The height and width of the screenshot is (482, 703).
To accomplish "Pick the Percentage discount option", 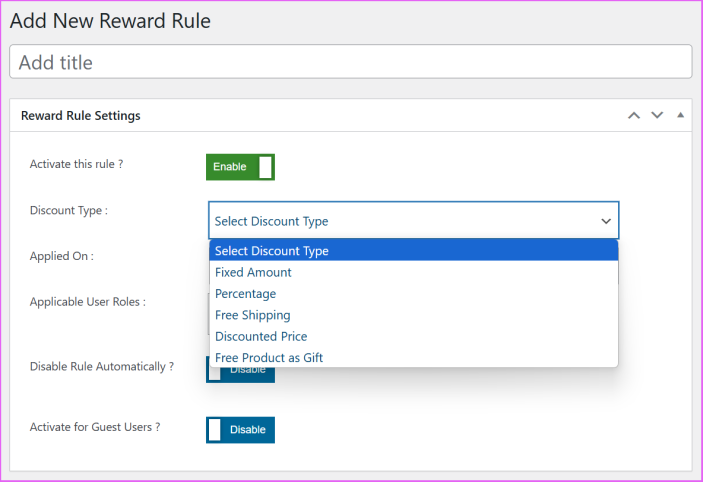I will (245, 294).
